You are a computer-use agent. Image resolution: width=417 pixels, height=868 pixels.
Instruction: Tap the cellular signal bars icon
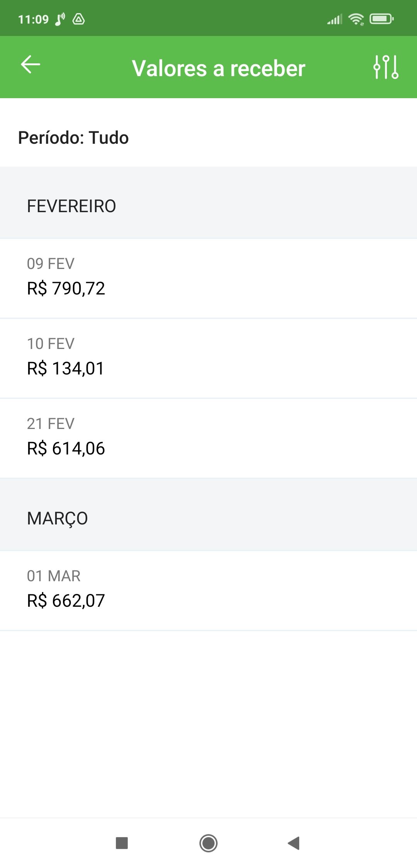pos(334,19)
